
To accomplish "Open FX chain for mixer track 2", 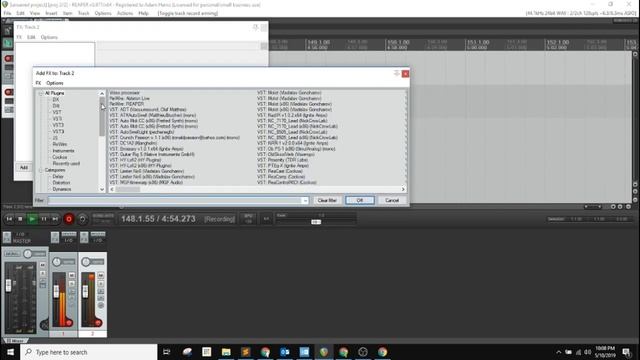I will click(x=84, y=237).
